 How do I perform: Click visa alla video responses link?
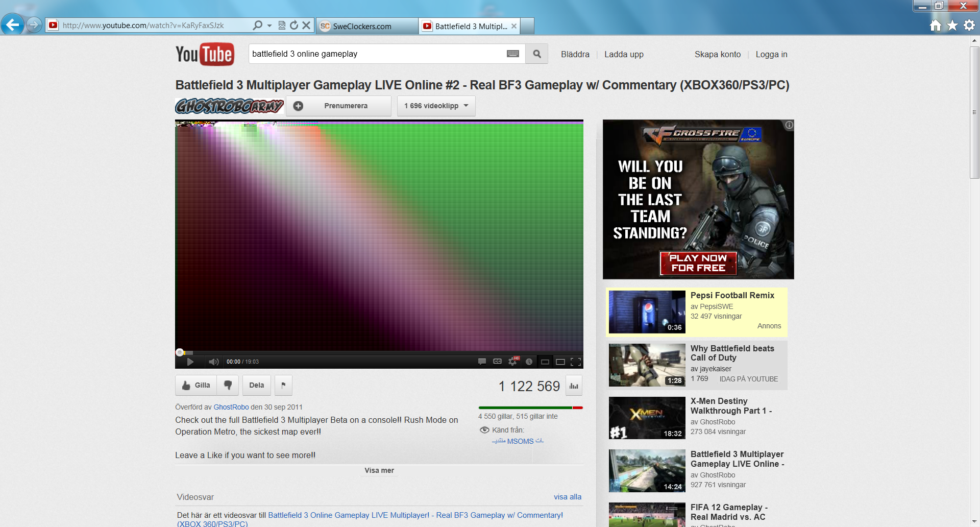[568, 497]
